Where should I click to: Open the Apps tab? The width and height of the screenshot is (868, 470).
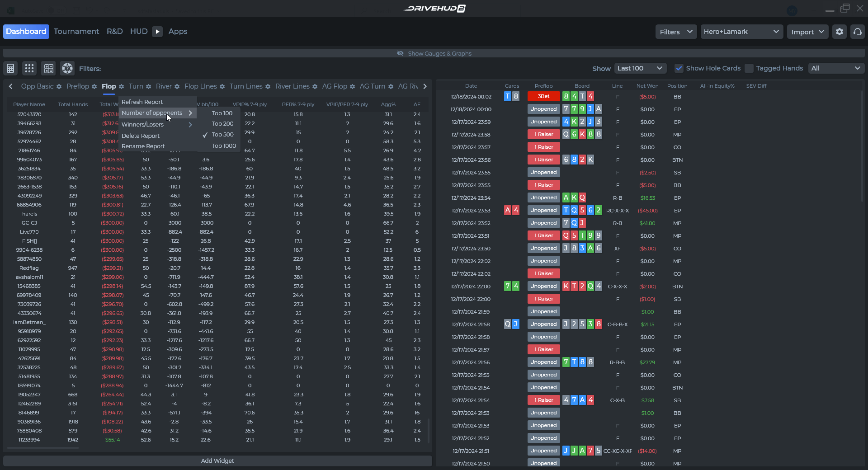point(178,31)
